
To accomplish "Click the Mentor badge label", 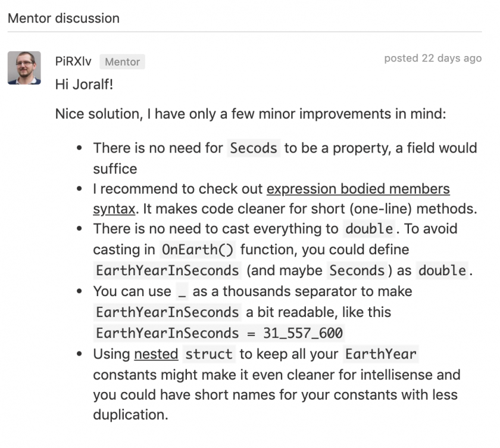I will tap(123, 61).
